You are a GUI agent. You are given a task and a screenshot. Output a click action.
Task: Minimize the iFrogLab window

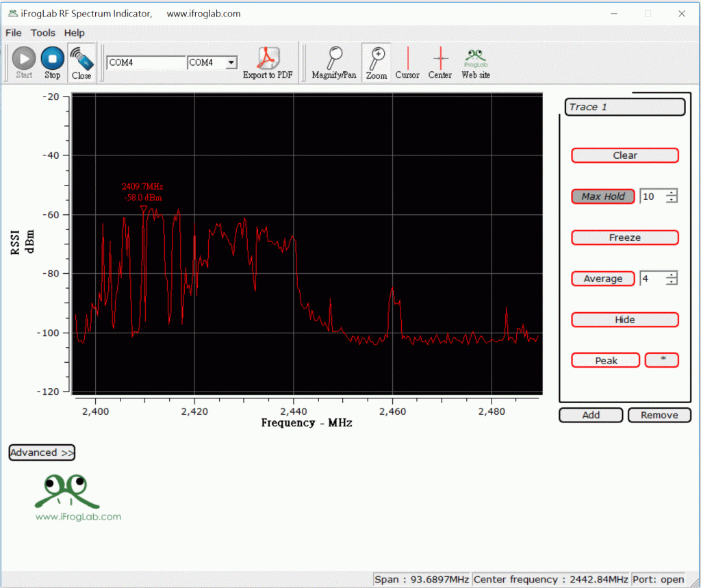[614, 14]
